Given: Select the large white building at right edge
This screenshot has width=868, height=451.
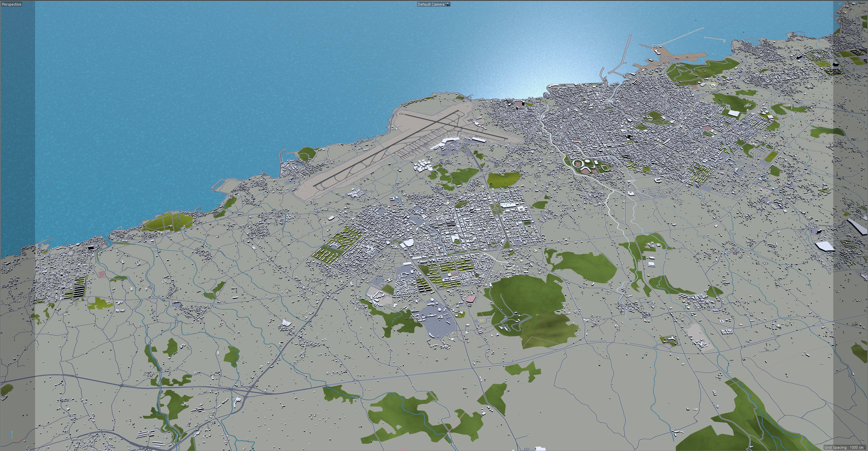Looking at the screenshot, I should point(825,246).
